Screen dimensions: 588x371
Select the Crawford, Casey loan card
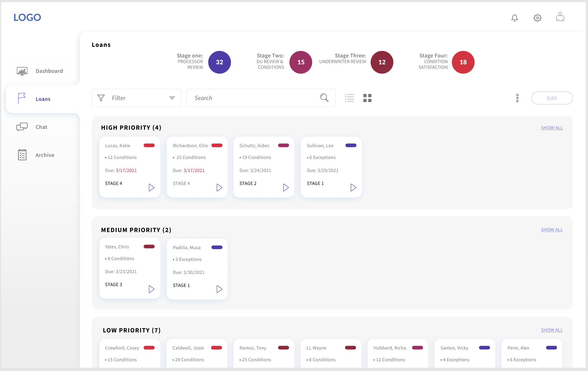tap(130, 354)
